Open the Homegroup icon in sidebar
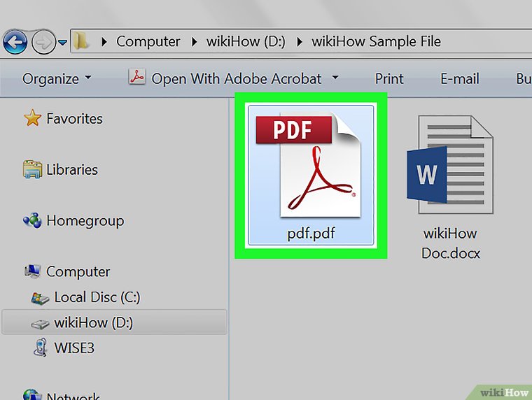This screenshot has height=400, width=532. click(x=32, y=221)
